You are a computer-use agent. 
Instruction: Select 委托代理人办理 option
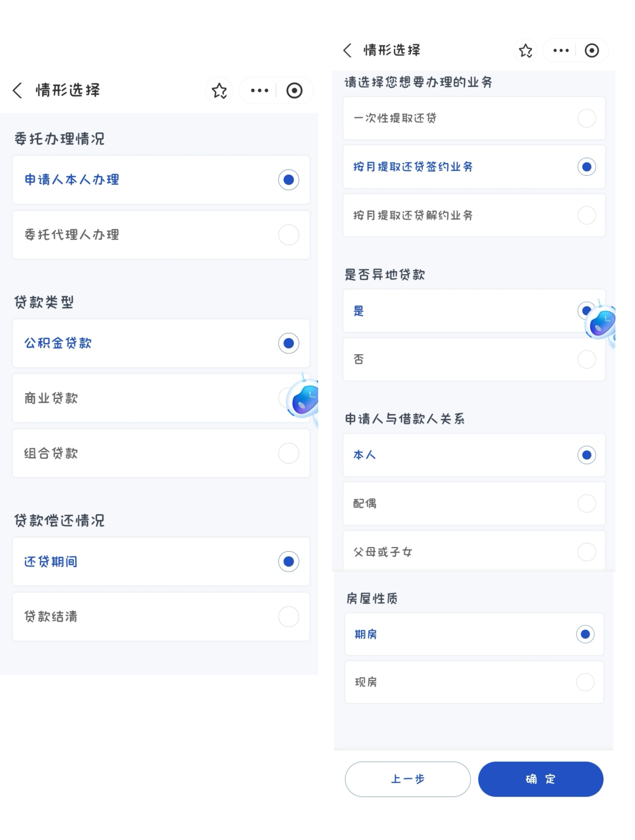click(161, 235)
